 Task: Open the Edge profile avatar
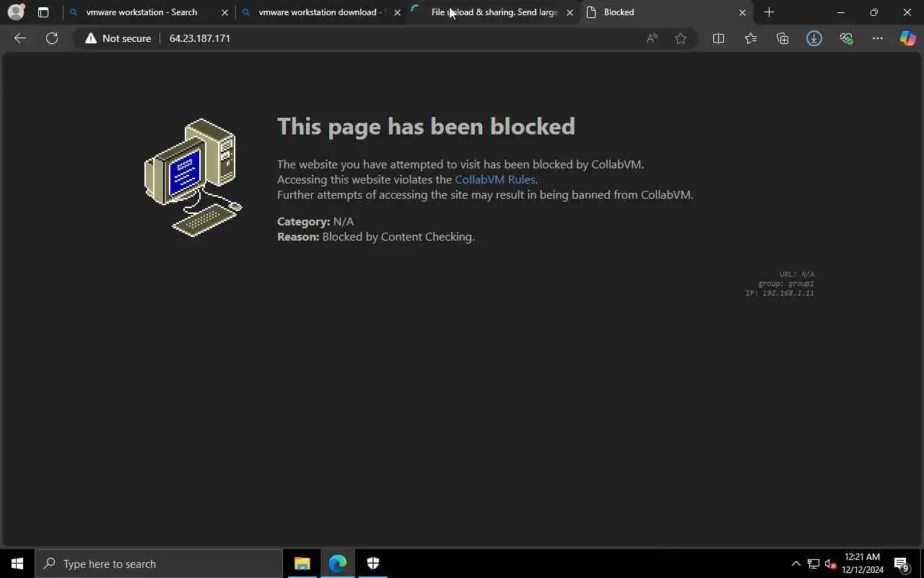(x=16, y=12)
